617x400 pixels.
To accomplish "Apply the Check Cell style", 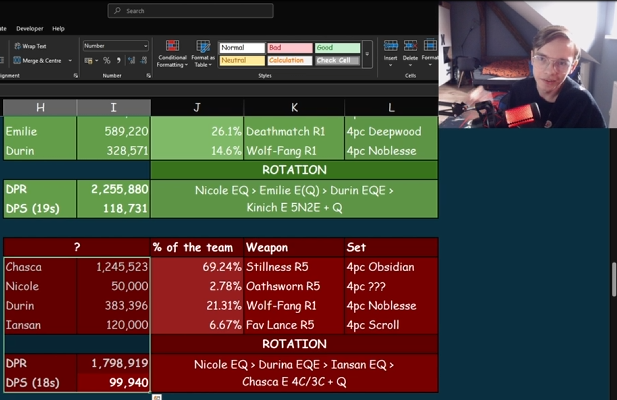I will 338,61.
